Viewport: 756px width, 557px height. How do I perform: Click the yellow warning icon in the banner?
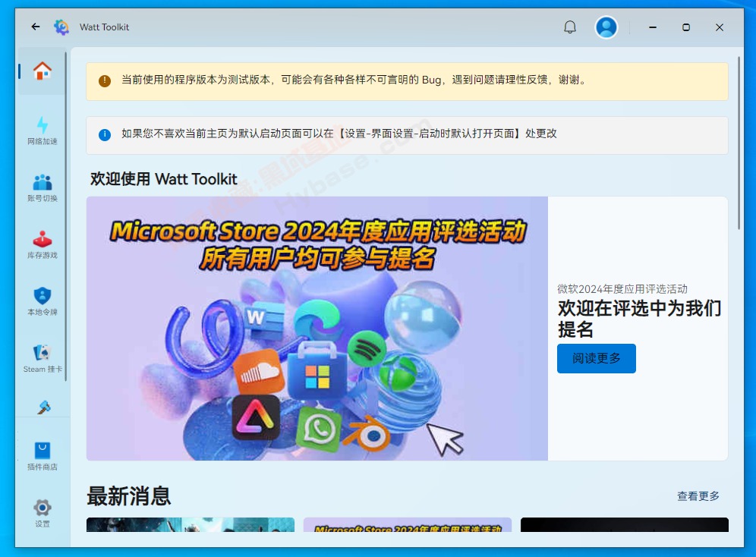click(x=105, y=80)
